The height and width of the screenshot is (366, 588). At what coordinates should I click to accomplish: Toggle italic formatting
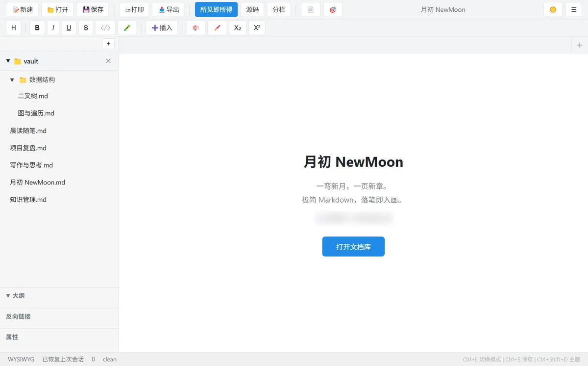53,27
